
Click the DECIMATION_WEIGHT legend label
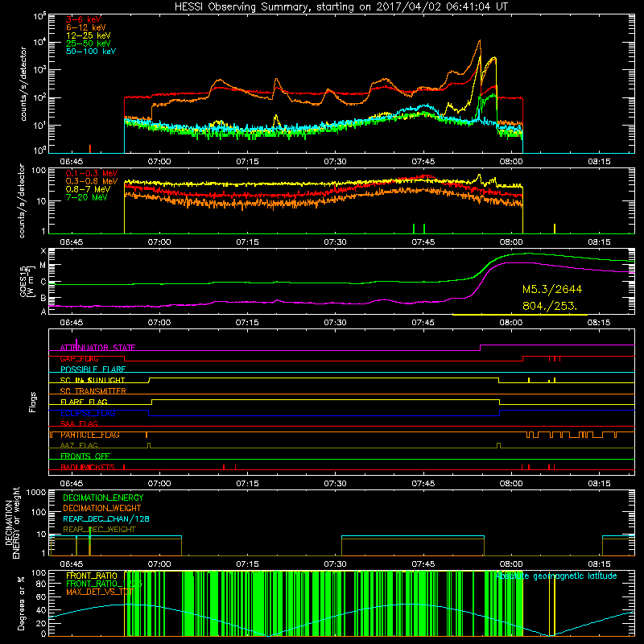click(x=102, y=509)
